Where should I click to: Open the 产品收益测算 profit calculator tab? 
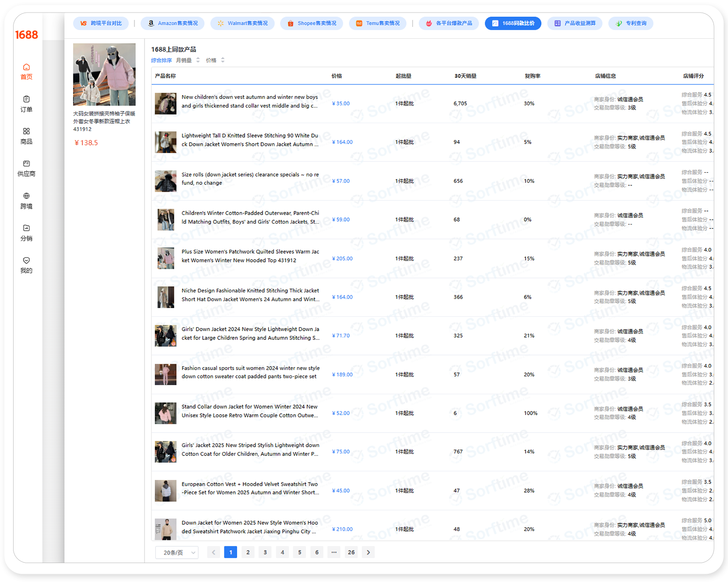(x=575, y=23)
